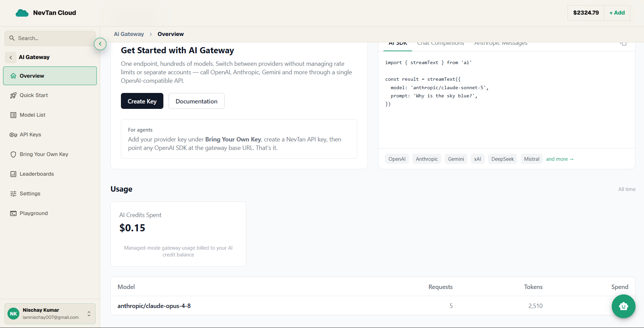Go back using the chevron beside AI Gateway
Screen dimensions: 644x328
coord(11,57)
